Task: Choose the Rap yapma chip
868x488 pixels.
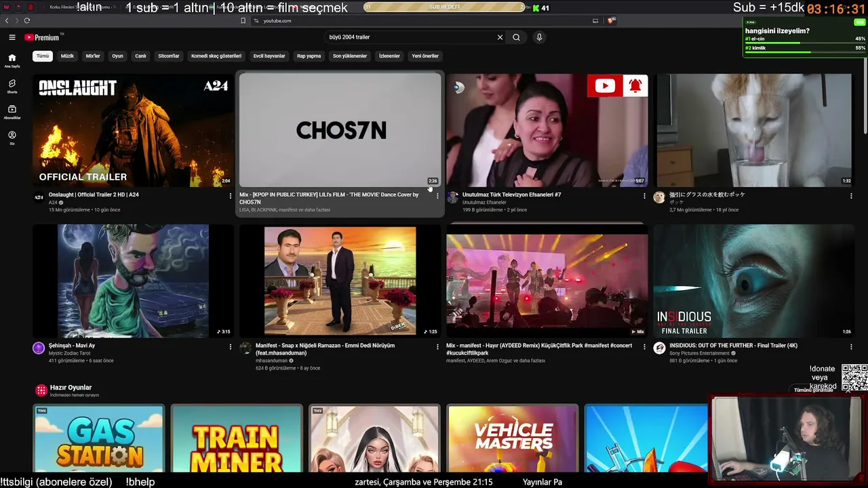Action: click(309, 56)
